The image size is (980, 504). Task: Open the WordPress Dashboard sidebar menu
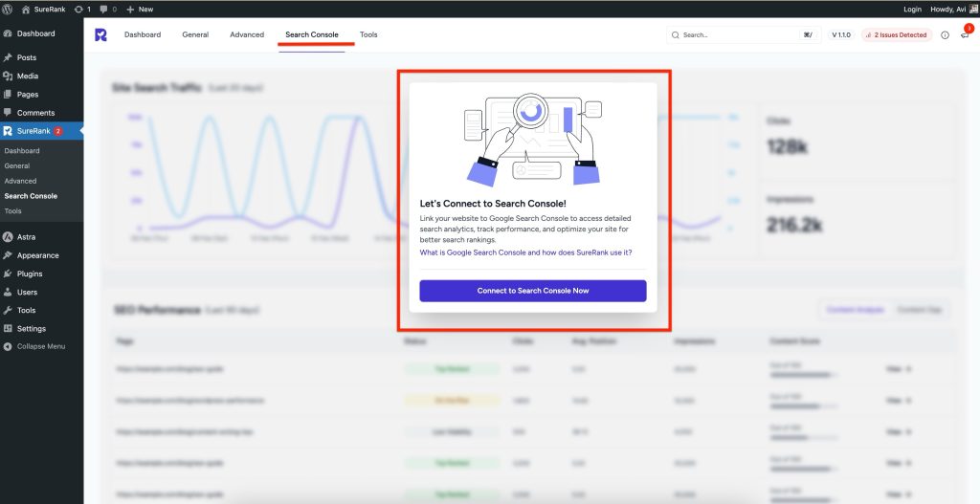[35, 33]
